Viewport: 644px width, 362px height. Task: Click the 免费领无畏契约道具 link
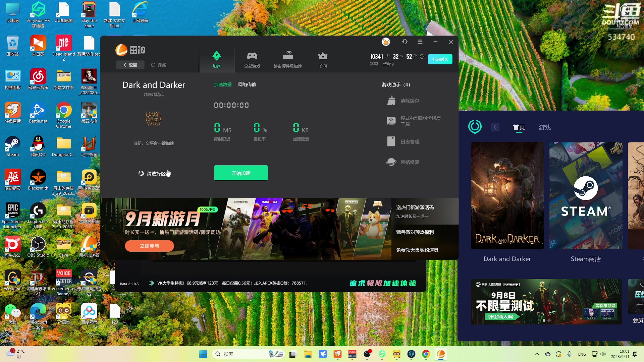tap(417, 250)
